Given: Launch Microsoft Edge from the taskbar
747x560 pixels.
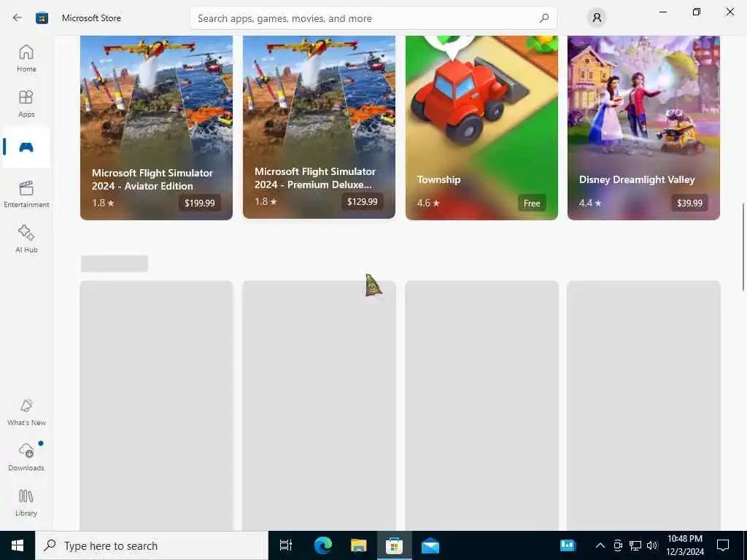Looking at the screenshot, I should tap(322, 545).
